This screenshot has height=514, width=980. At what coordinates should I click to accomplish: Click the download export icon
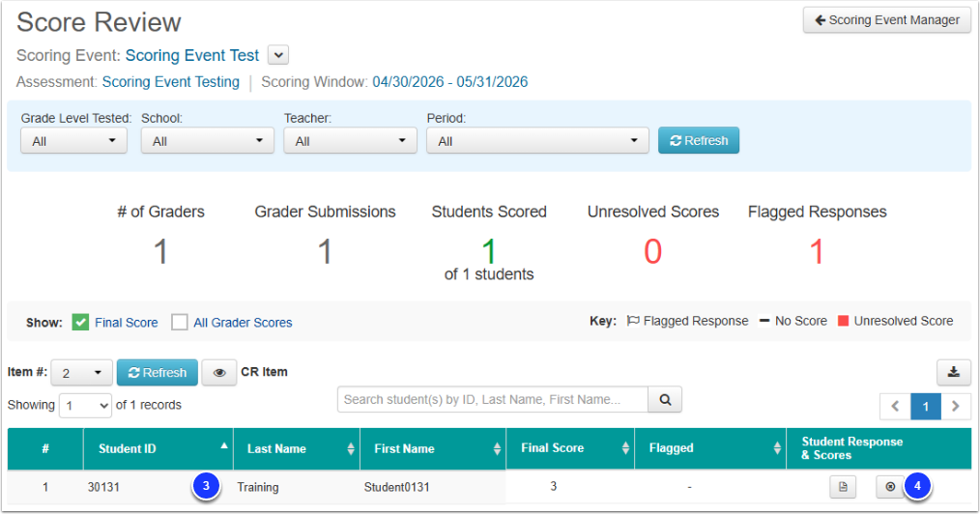(953, 372)
